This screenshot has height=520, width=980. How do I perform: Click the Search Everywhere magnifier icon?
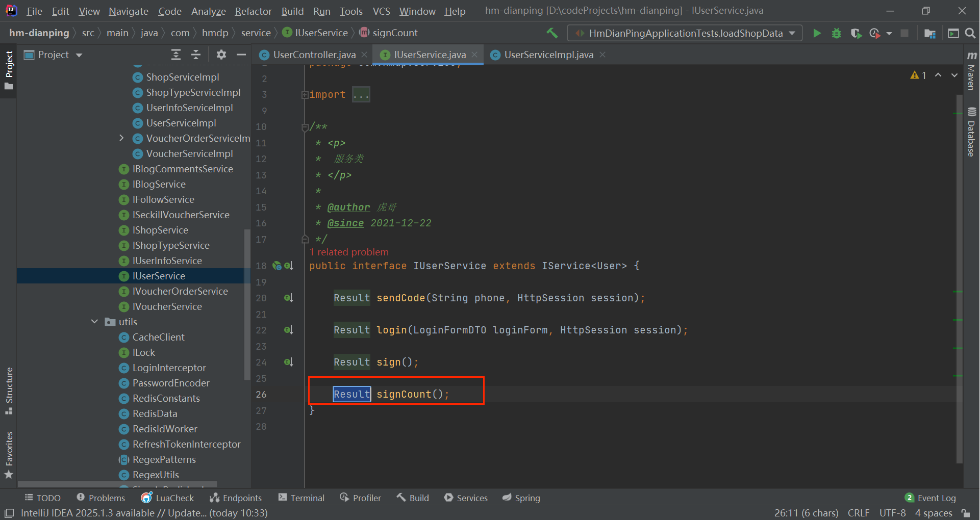970,33
